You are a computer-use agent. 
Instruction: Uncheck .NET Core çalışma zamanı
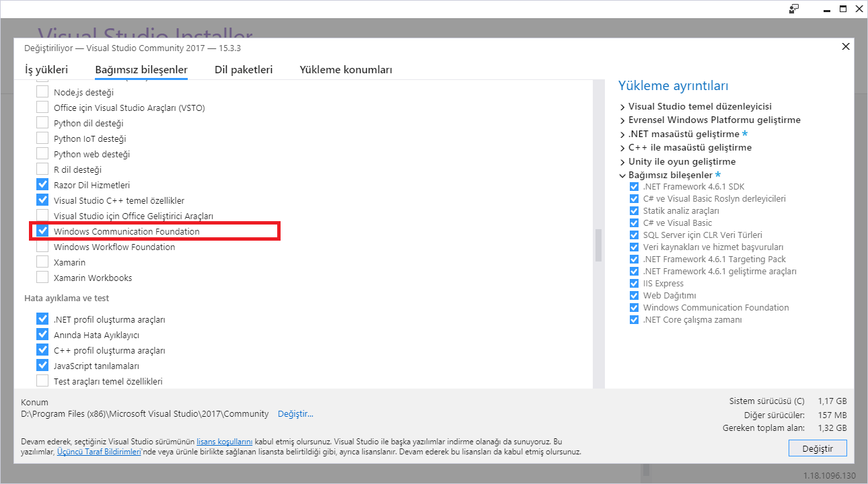pyautogui.click(x=634, y=320)
